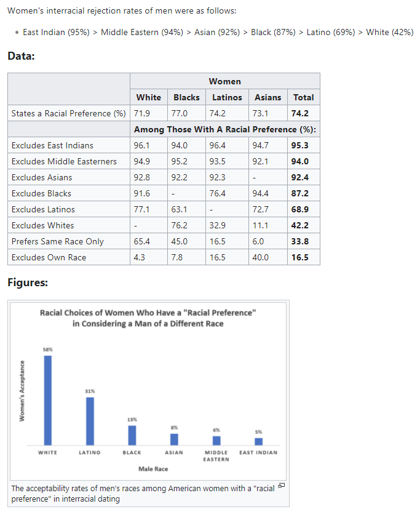The width and height of the screenshot is (420, 509).
Task: Click the 63.1 cell in Excludes Latinos row
Action: pos(186,209)
